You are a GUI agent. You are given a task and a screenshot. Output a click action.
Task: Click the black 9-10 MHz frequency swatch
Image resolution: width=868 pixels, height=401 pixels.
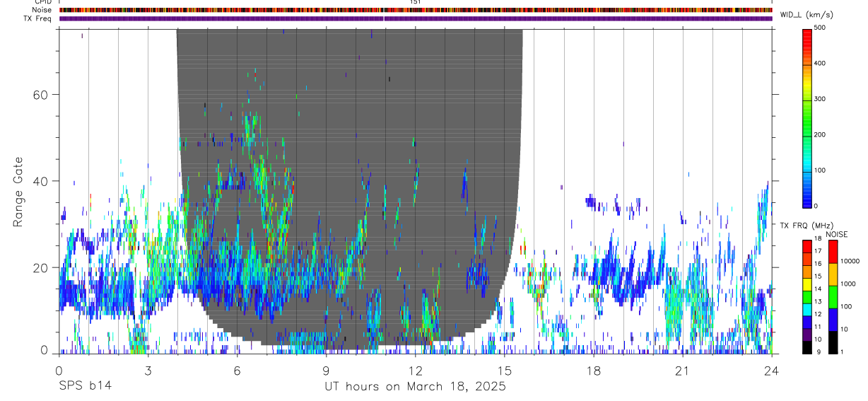tap(807, 347)
